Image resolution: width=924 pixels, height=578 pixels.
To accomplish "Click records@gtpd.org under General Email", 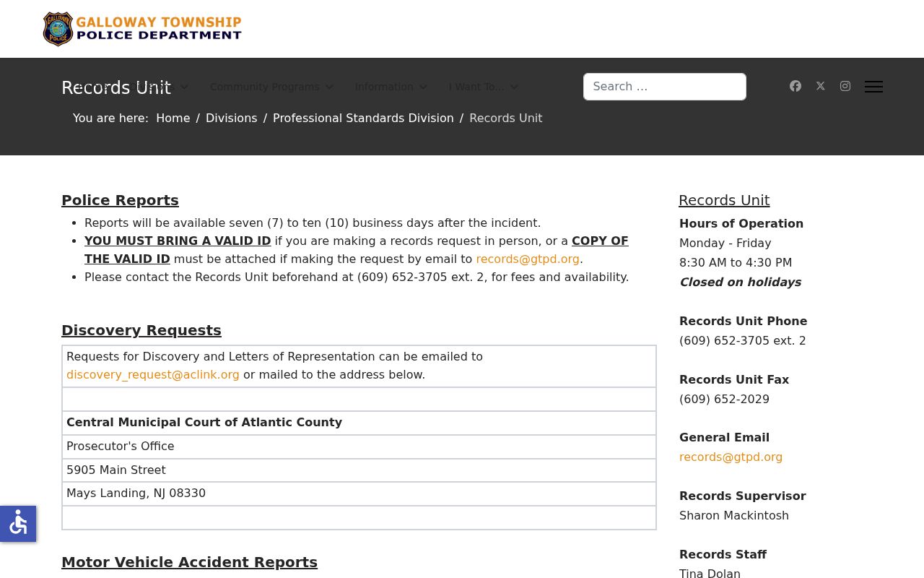I will coord(731,457).
